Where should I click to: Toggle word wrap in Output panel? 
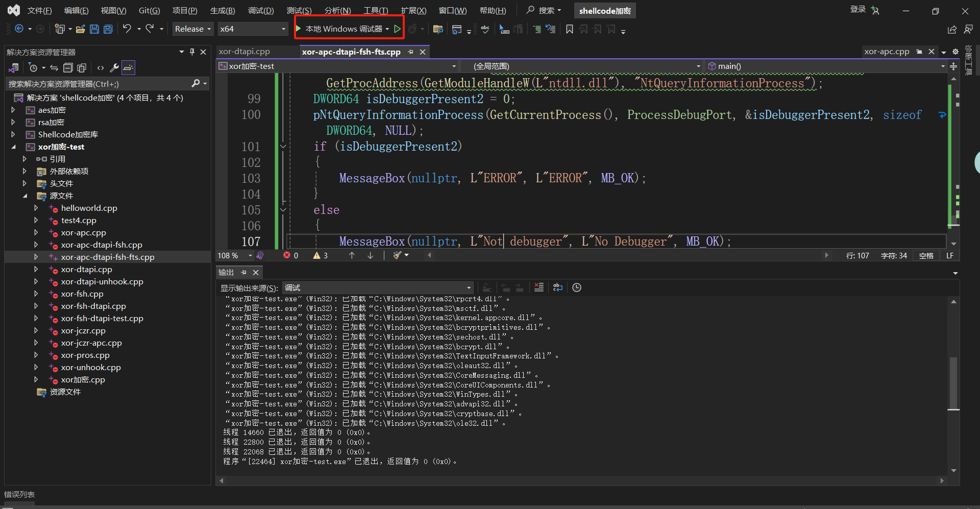tap(558, 287)
